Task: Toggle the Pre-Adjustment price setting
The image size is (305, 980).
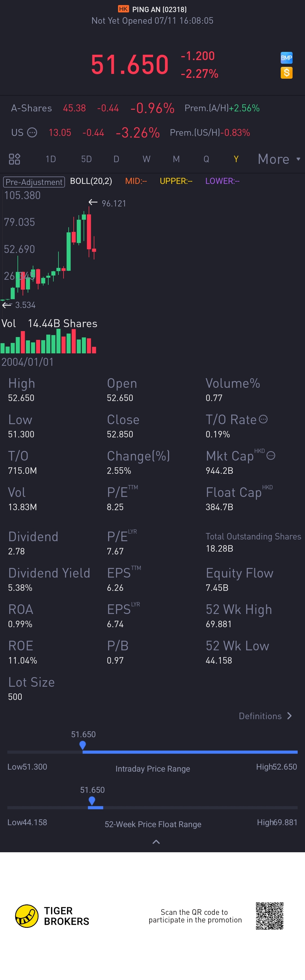Action: [34, 182]
